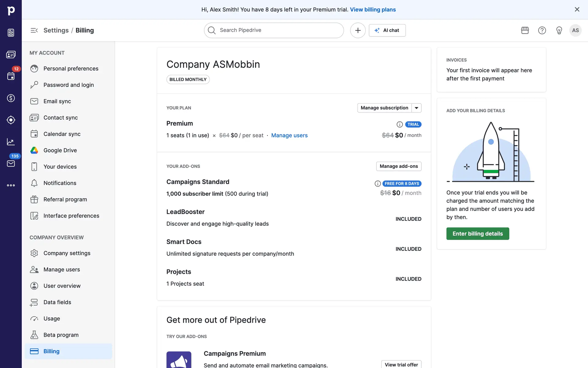The image size is (588, 368).
Task: Open the Deals icon in left rail
Action: [11, 98]
